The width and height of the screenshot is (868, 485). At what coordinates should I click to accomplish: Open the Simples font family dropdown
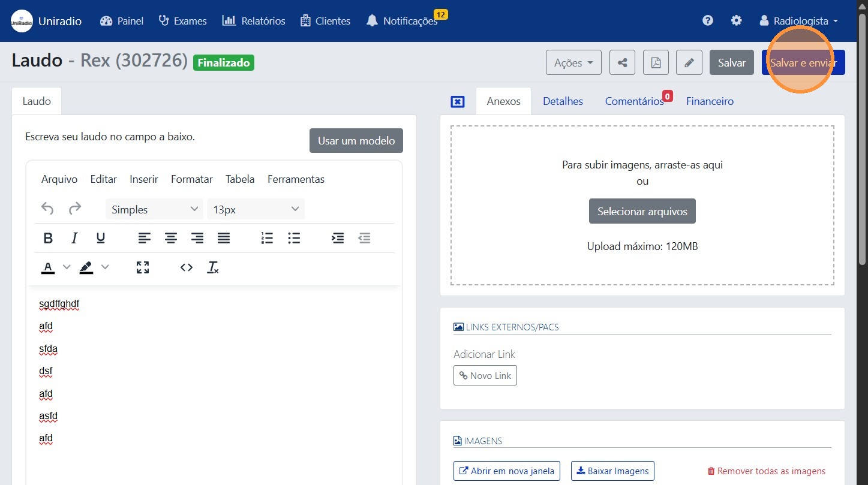tap(154, 209)
